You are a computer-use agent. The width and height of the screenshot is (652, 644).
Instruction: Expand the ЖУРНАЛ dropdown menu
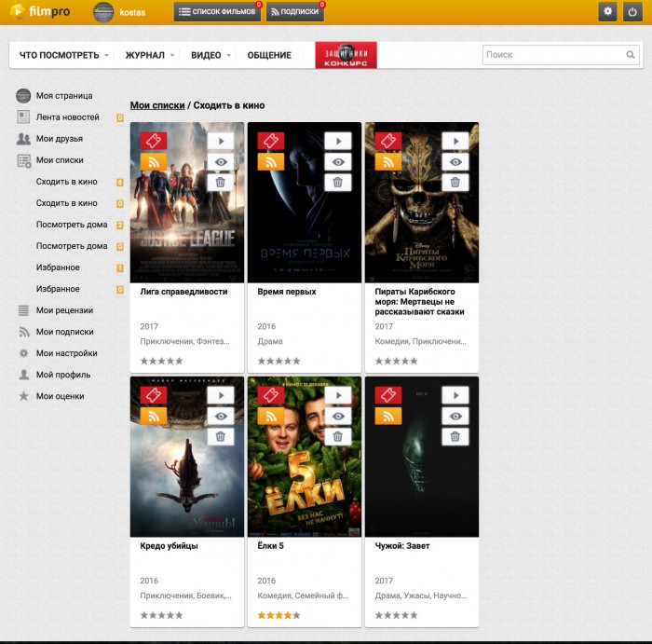click(x=149, y=55)
